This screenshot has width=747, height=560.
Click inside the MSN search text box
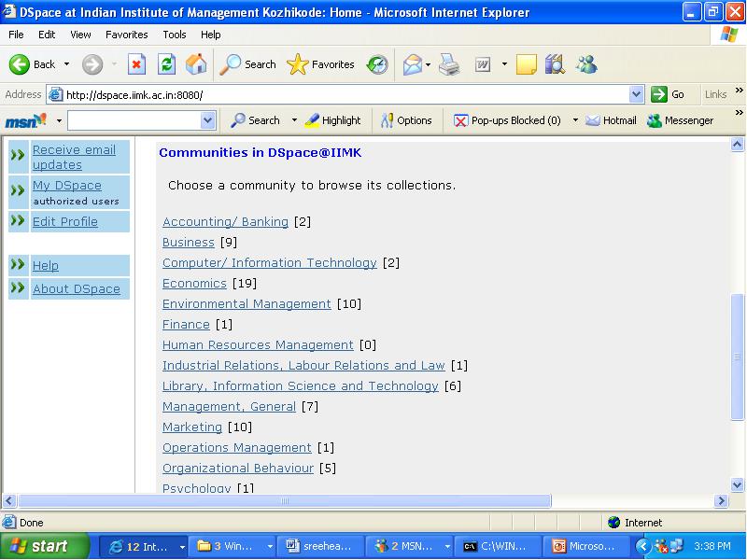click(134, 120)
